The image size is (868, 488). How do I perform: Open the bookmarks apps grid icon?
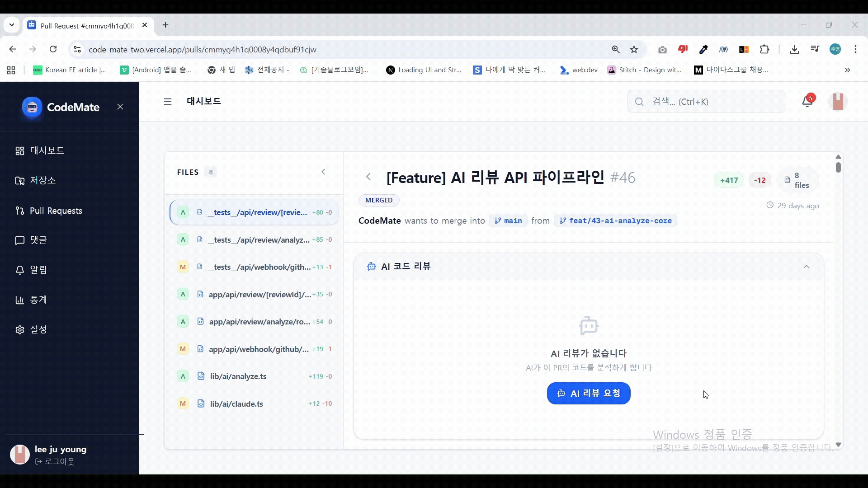click(x=11, y=70)
